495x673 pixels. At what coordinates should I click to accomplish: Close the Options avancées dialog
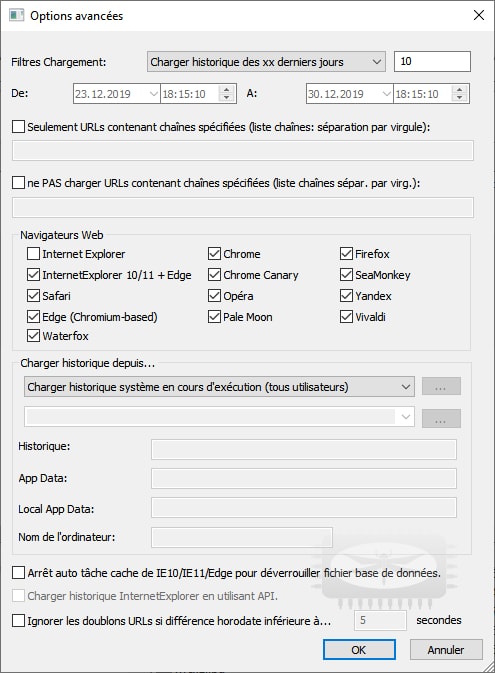tap(479, 15)
